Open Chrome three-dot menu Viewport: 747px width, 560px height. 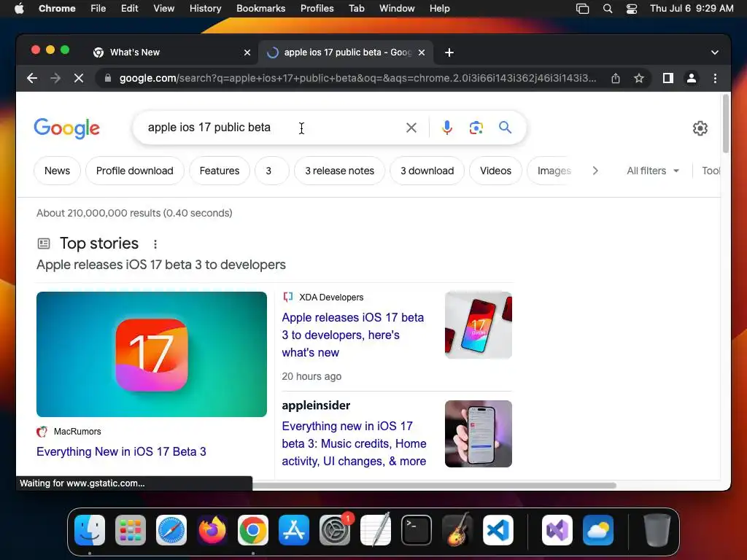click(x=715, y=78)
